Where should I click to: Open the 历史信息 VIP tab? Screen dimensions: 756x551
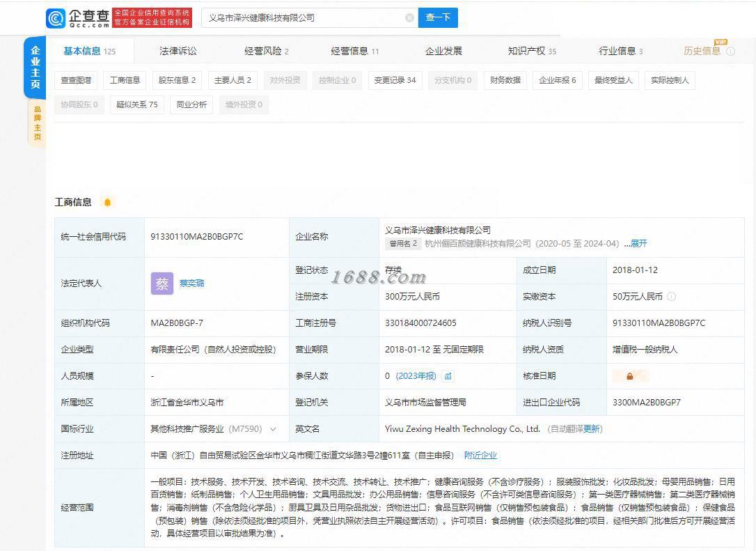(702, 51)
